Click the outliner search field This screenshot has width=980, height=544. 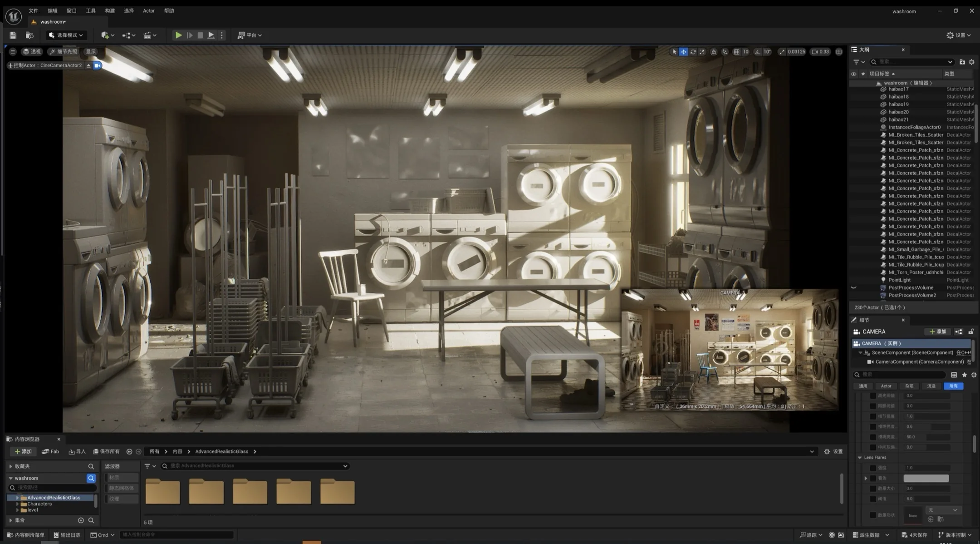912,62
